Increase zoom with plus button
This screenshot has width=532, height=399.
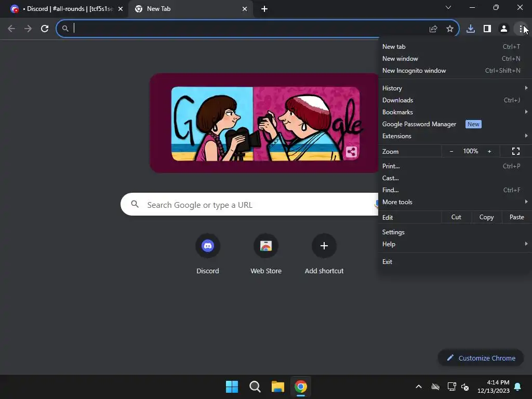tap(489, 151)
